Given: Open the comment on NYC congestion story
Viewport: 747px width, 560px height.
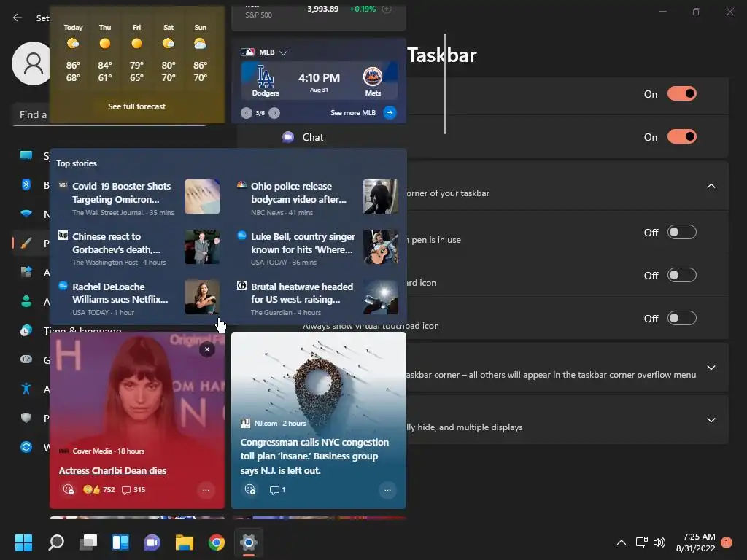Looking at the screenshot, I should click(x=277, y=490).
